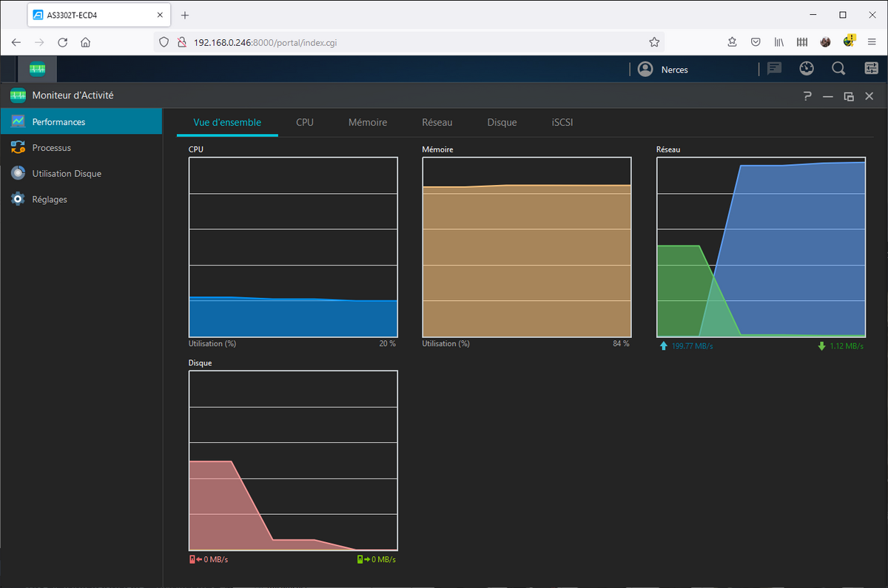
Task: Click the Mémoire graph title label
Action: (x=437, y=149)
